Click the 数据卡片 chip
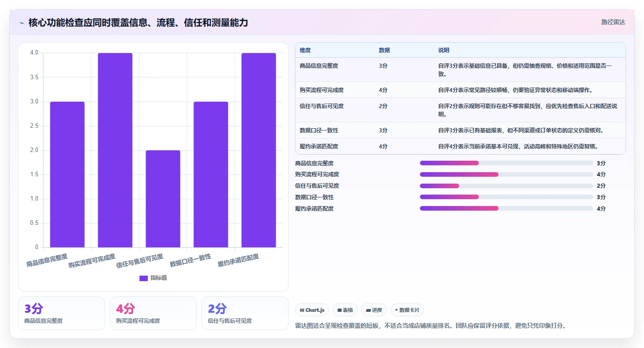Image resolution: width=644 pixels, height=348 pixels. (407, 310)
